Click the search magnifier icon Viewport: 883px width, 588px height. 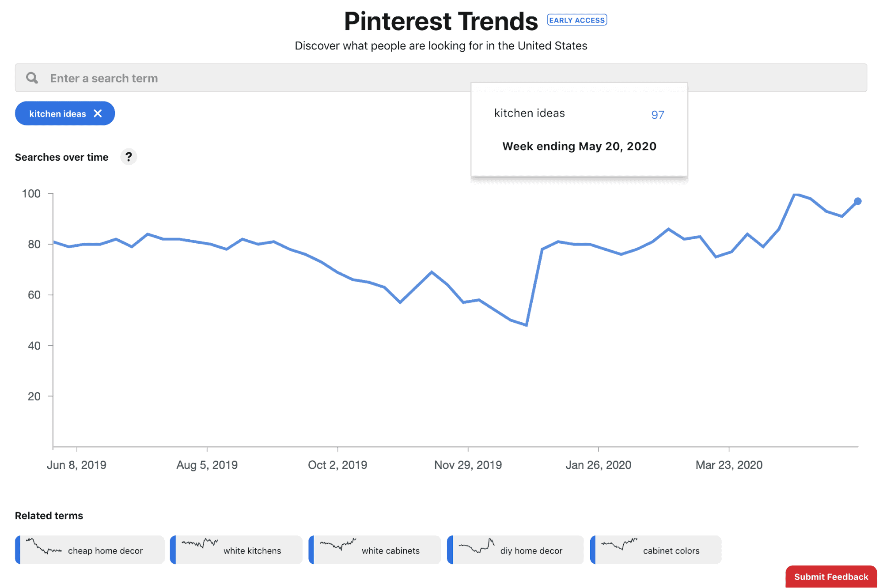[31, 78]
